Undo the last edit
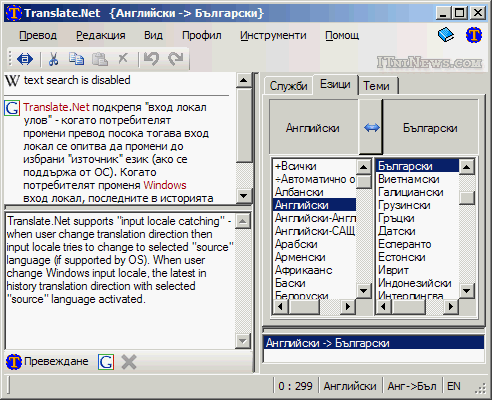 152,59
